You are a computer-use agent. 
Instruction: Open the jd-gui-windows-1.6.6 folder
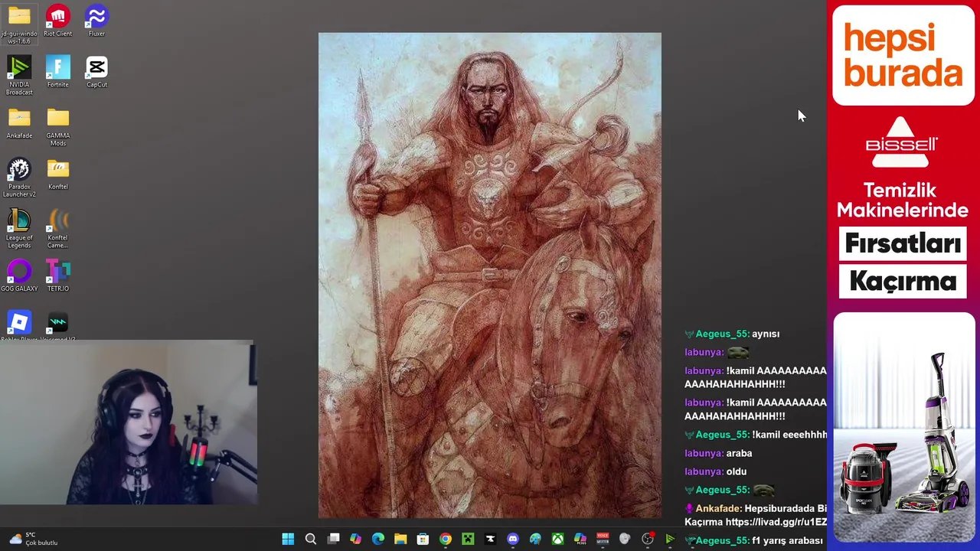[x=19, y=24]
